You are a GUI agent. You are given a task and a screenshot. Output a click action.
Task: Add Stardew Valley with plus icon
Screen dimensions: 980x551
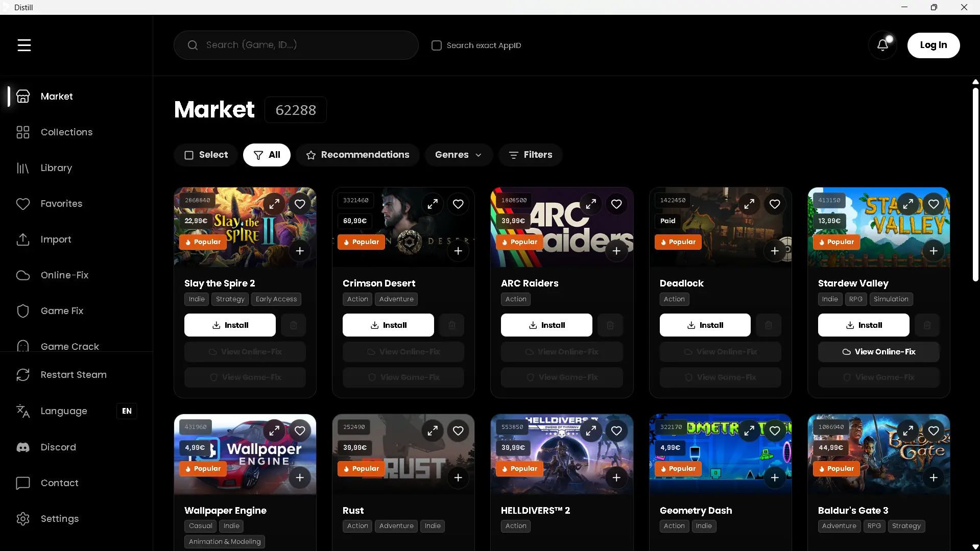934,251
